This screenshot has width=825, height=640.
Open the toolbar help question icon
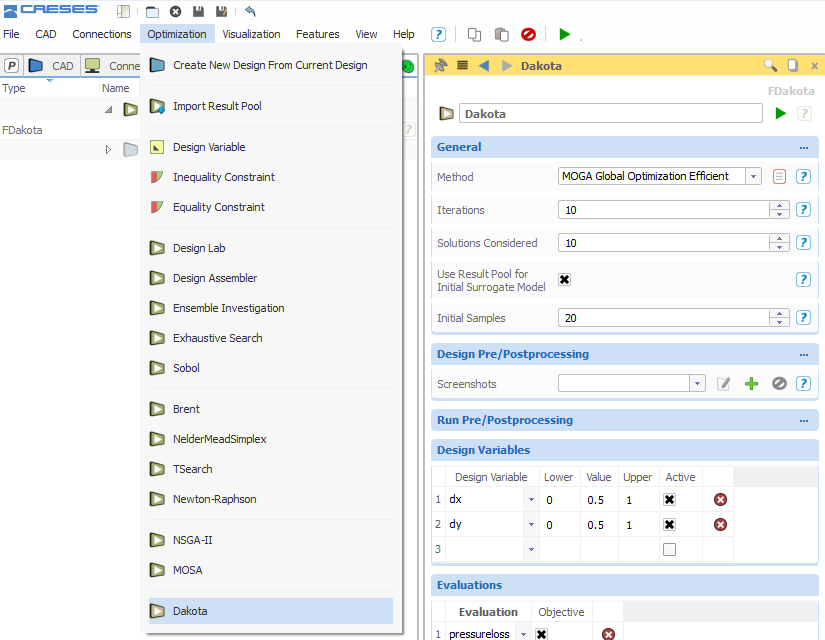tap(438, 35)
